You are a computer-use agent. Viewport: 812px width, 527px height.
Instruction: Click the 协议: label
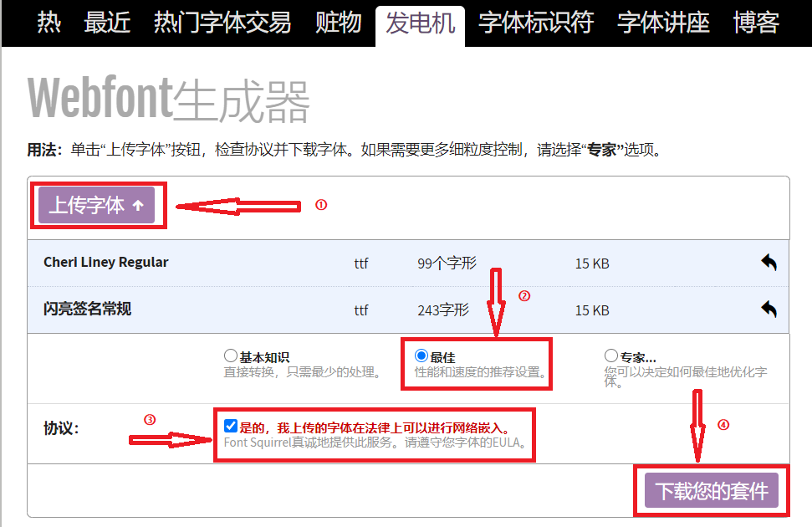[61, 428]
